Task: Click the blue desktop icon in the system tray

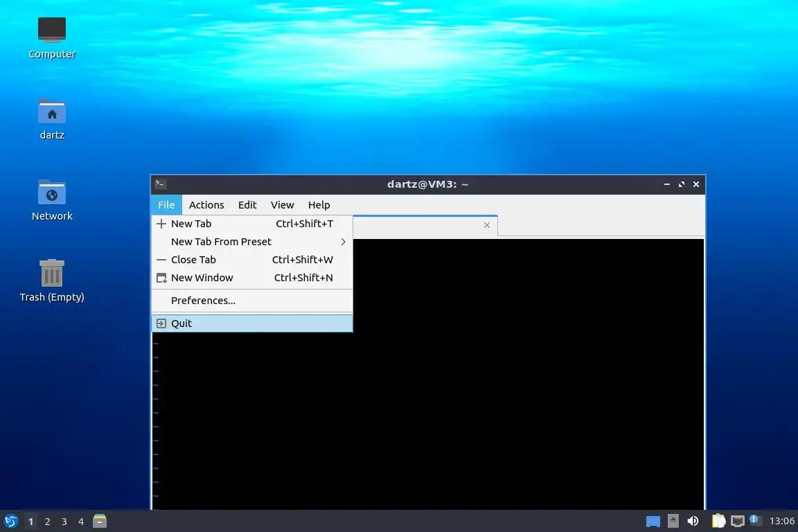Action: coord(653,522)
